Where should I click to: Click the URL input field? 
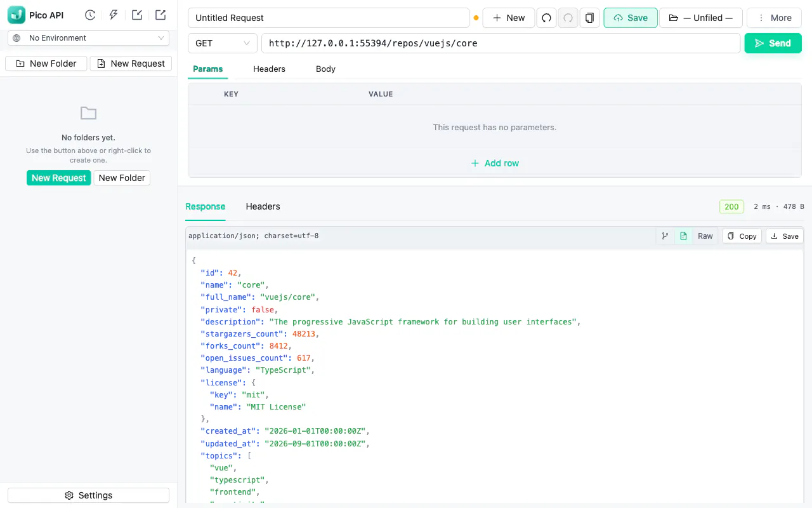coord(501,43)
